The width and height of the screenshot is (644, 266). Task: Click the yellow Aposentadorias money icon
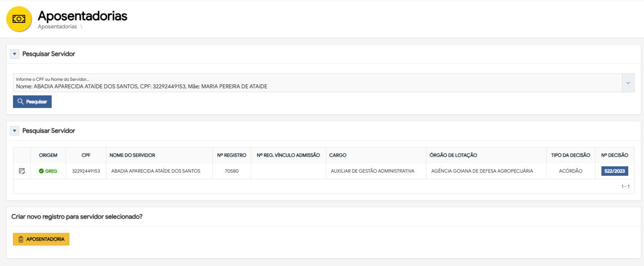click(x=19, y=19)
